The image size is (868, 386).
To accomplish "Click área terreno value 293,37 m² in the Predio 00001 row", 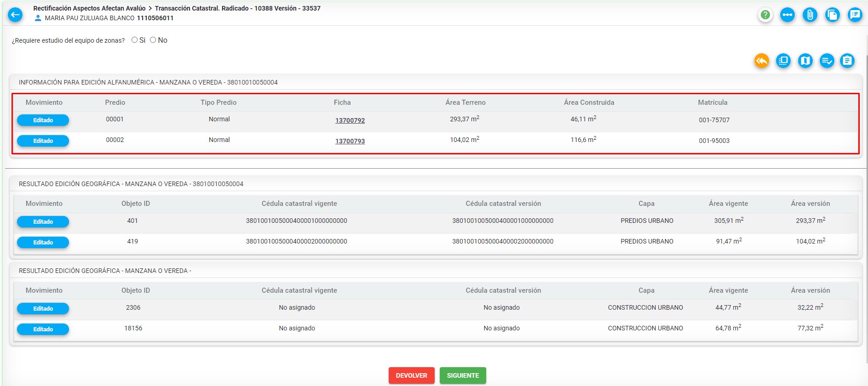I will (465, 119).
